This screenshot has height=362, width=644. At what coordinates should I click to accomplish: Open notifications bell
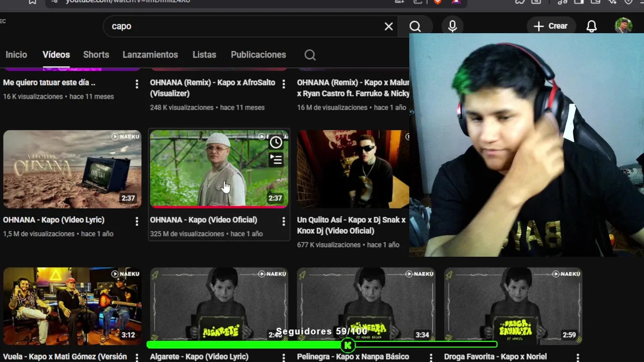592,26
